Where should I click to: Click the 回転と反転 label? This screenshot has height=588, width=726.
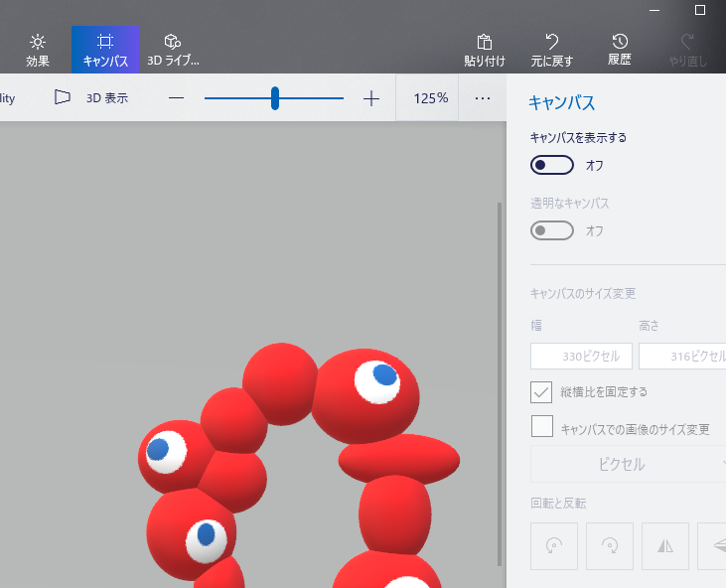pos(558,503)
